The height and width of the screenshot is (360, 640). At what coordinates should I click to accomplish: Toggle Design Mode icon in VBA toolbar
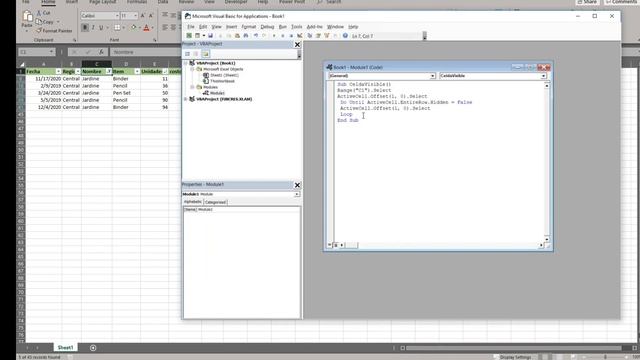(300, 36)
